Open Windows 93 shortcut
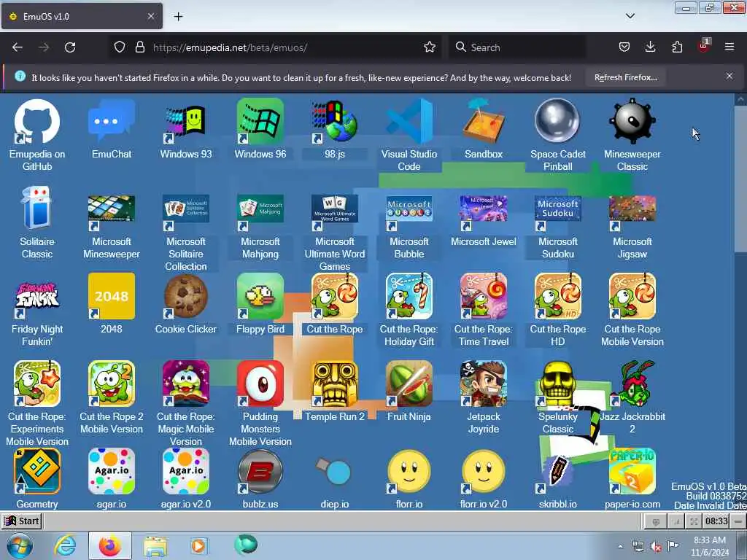Image resolution: width=747 pixels, height=560 pixels. [186, 121]
